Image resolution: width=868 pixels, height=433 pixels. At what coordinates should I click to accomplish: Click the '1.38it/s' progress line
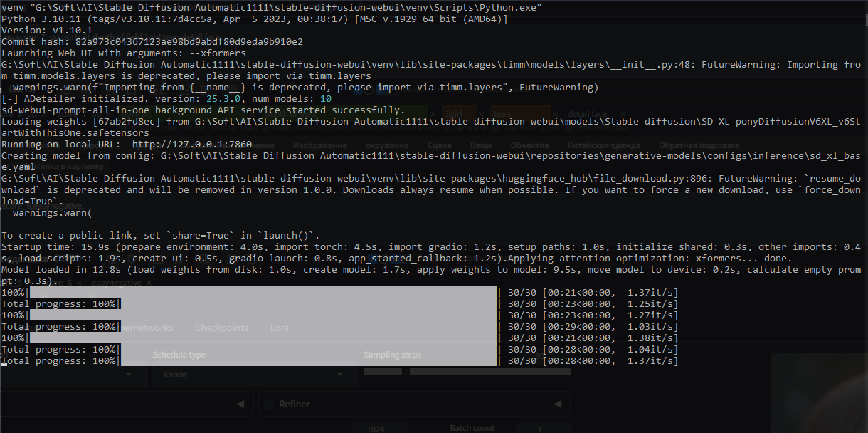pyautogui.click(x=339, y=338)
